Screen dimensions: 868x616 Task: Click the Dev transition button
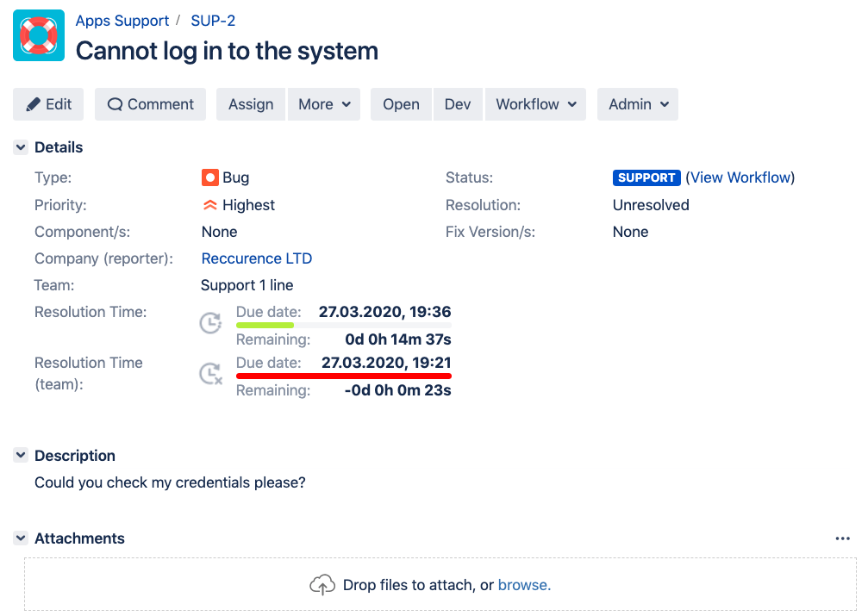458,104
